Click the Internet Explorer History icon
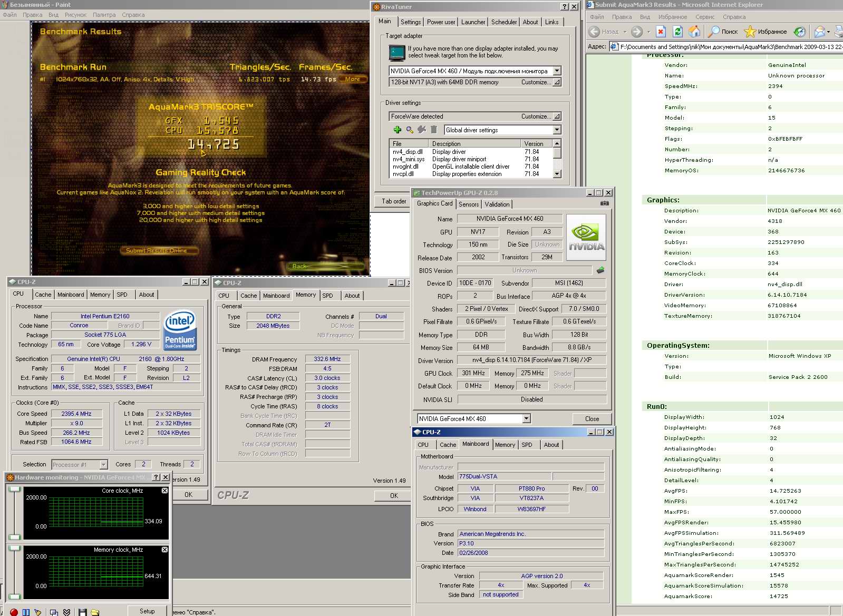The width and height of the screenshot is (843, 616). click(x=800, y=32)
